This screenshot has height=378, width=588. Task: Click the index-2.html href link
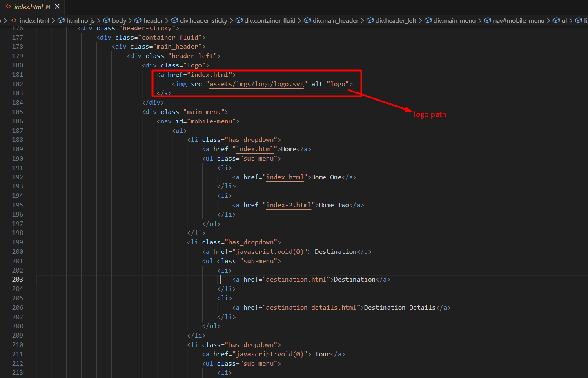pyautogui.click(x=289, y=205)
